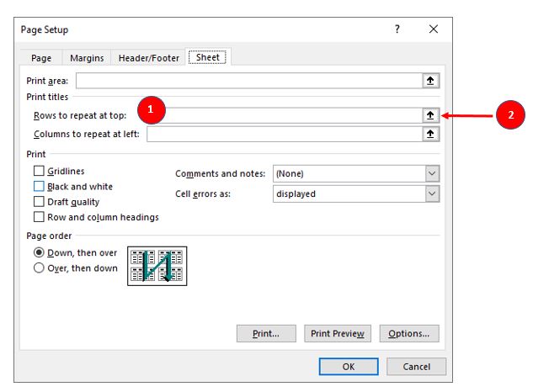Toggle the Black and white checkbox
The height and width of the screenshot is (392, 533).
coord(39,187)
